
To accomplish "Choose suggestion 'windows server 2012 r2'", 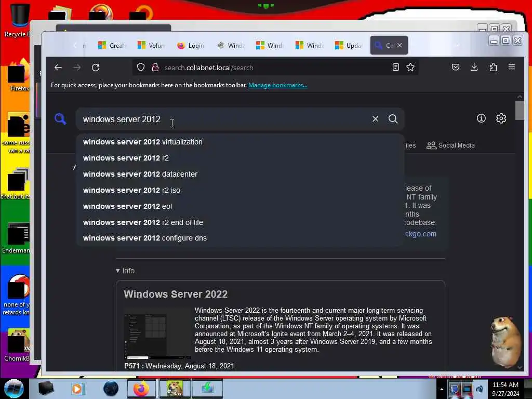I will tap(240, 158).
